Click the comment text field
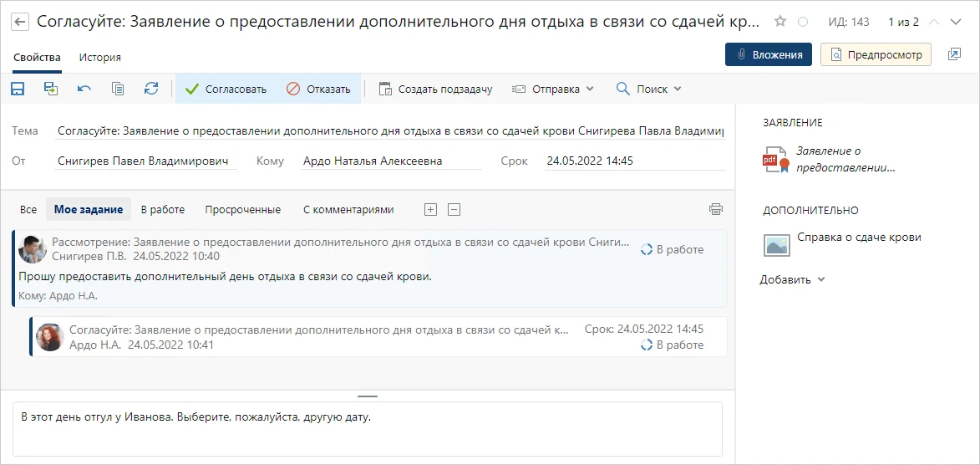Screen dimensions: 980x465 coord(368,428)
